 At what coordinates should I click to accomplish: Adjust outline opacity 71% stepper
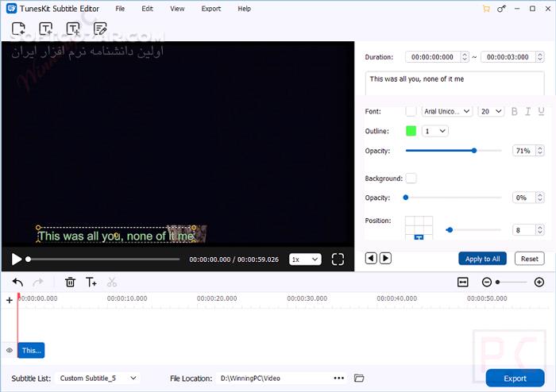tap(539, 151)
